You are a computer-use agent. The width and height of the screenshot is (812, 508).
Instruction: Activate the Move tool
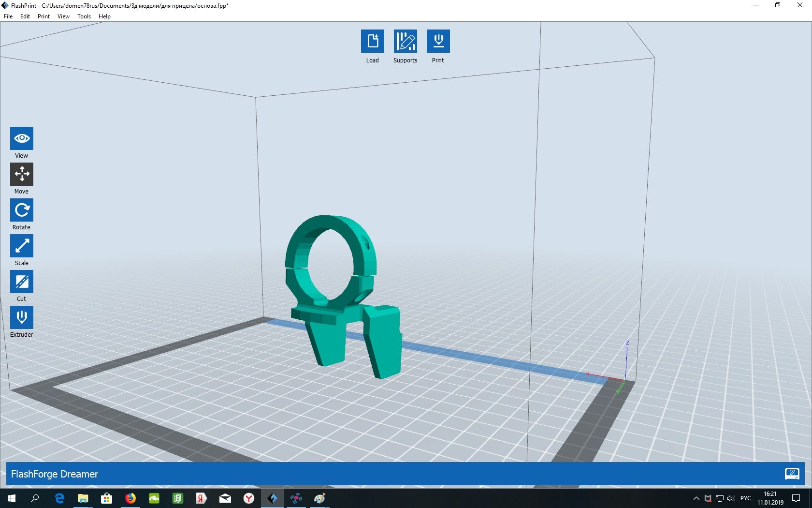click(x=22, y=174)
